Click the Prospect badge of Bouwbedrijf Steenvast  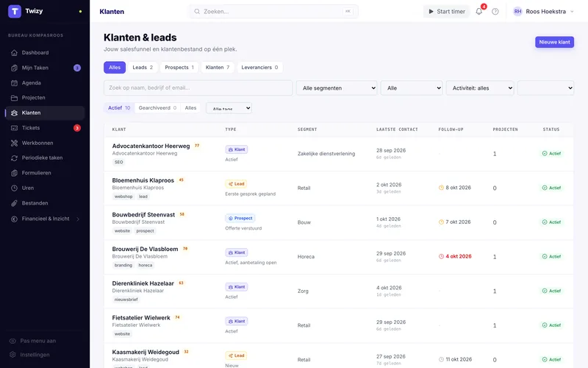240,218
